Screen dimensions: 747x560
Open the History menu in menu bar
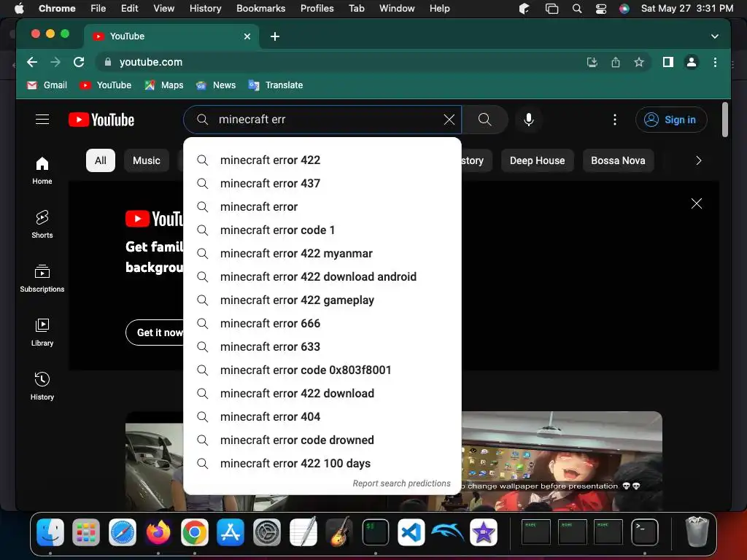click(x=205, y=8)
